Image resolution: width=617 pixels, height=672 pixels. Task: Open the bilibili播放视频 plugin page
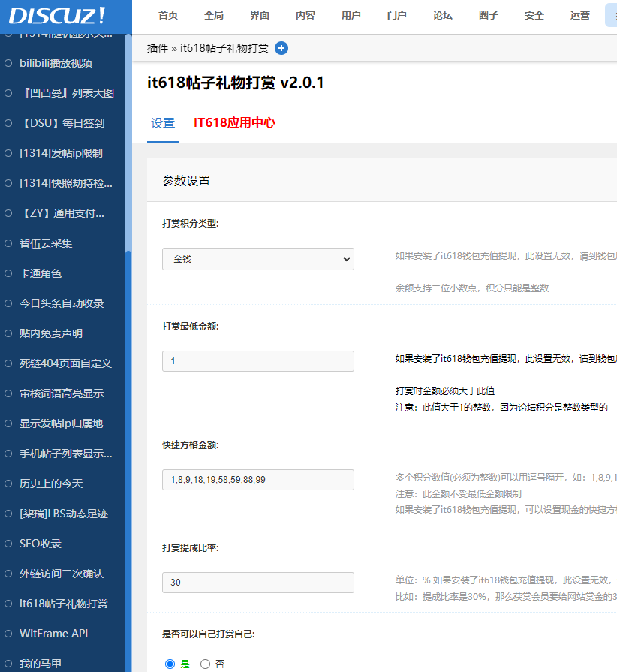[x=57, y=63]
